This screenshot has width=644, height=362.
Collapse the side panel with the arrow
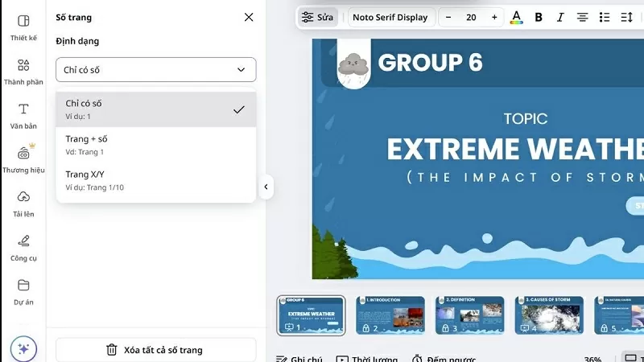(266, 187)
